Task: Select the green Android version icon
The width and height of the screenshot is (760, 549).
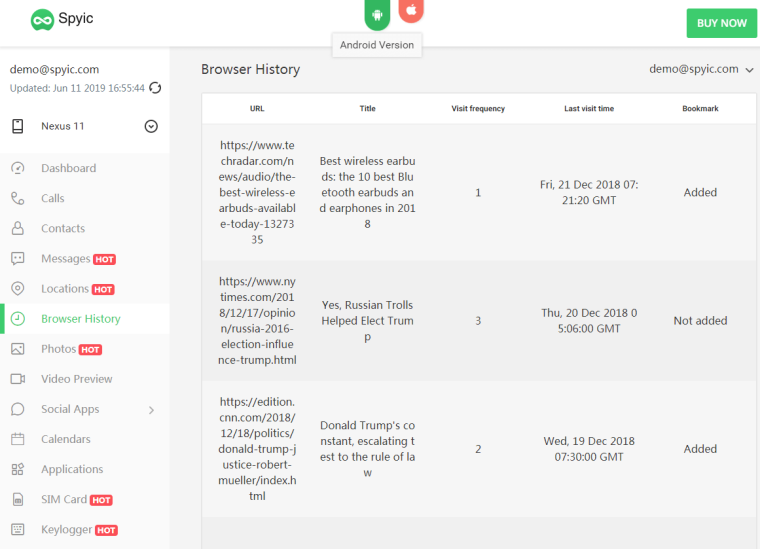Action: click(x=377, y=14)
